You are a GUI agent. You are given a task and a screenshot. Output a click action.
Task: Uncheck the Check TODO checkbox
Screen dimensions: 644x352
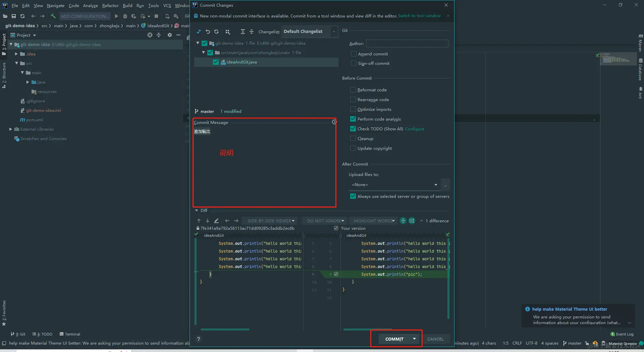tap(353, 129)
